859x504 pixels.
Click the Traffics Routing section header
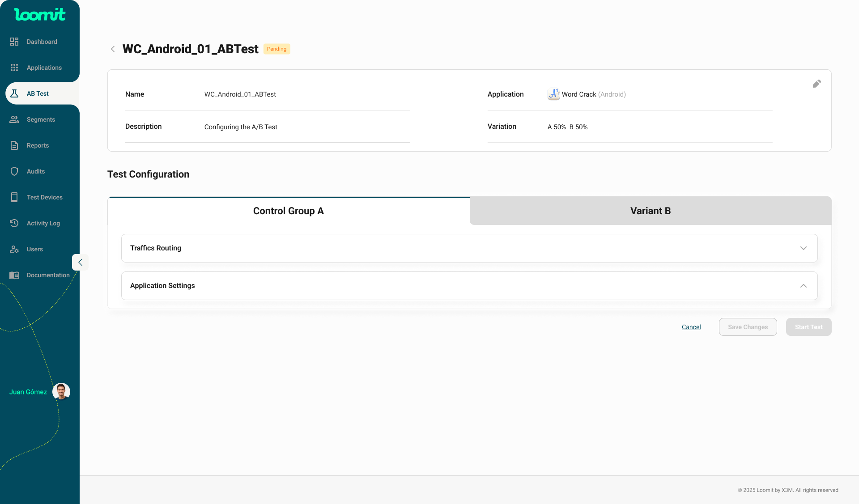pos(469,248)
